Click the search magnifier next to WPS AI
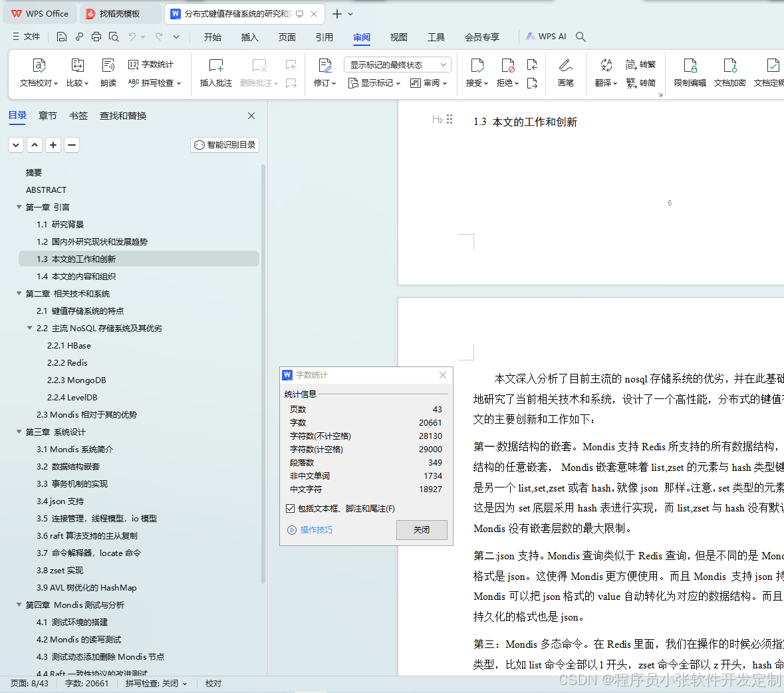 tap(581, 37)
